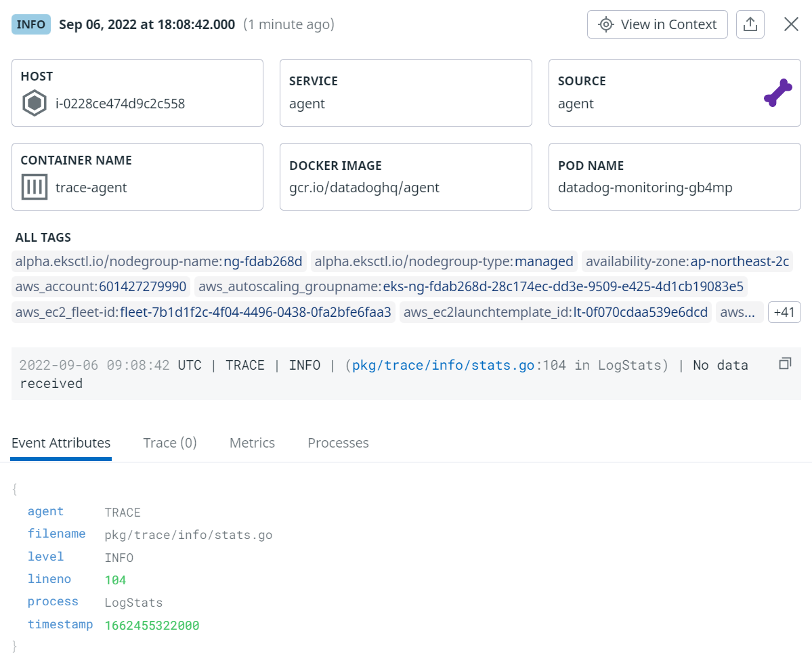
Task: Click the aws_ec2launchtemplate_id tag
Action: 555,312
